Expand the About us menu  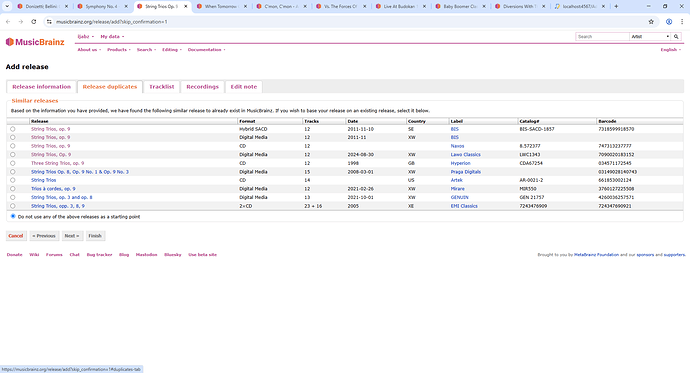click(89, 50)
